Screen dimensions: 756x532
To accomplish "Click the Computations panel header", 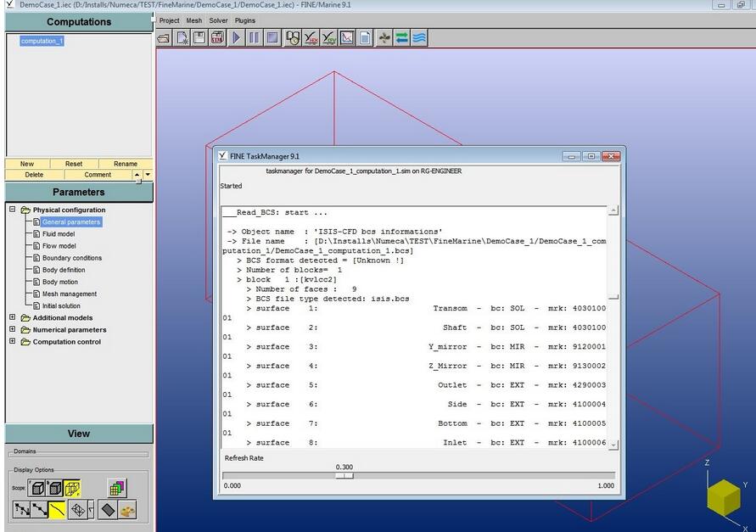I will point(79,22).
